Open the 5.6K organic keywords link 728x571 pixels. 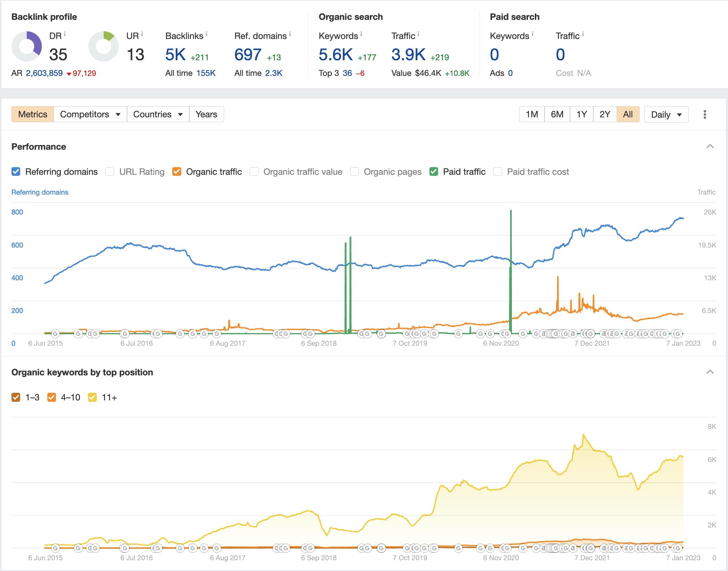coord(336,55)
